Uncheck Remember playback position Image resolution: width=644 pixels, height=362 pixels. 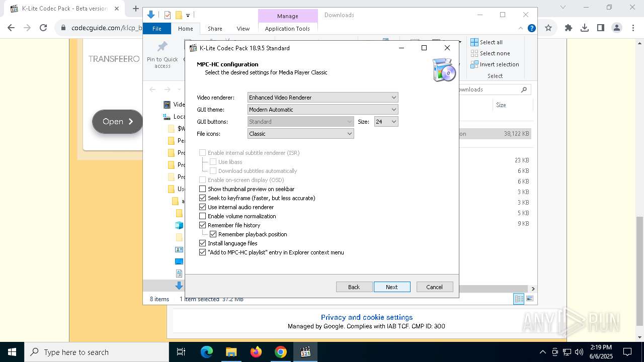pyautogui.click(x=213, y=234)
